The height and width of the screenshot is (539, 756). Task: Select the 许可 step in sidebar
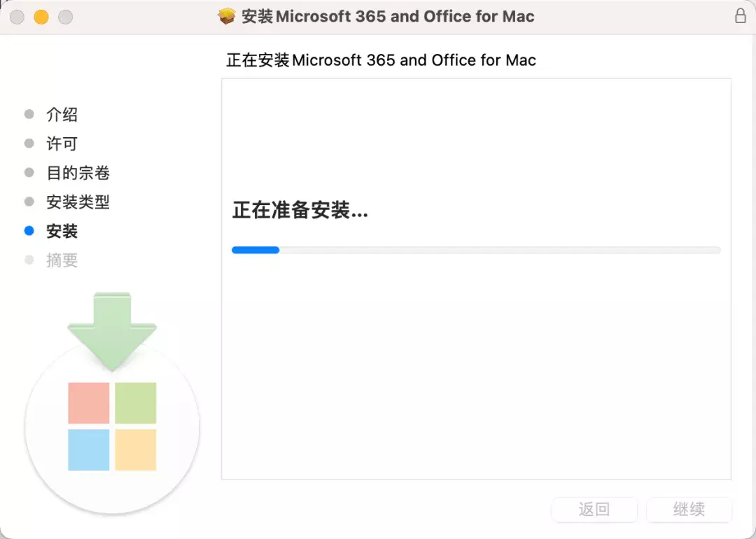coord(62,143)
